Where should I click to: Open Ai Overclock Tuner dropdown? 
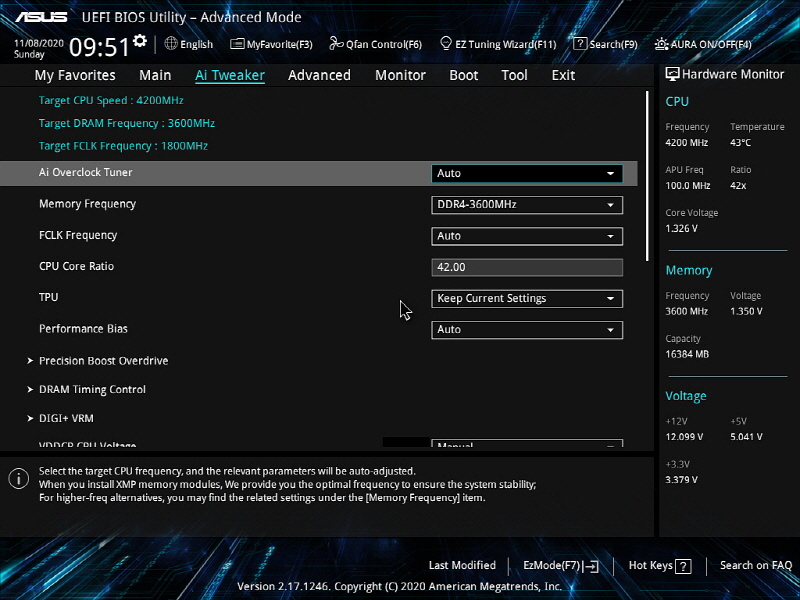pyautogui.click(x=527, y=173)
